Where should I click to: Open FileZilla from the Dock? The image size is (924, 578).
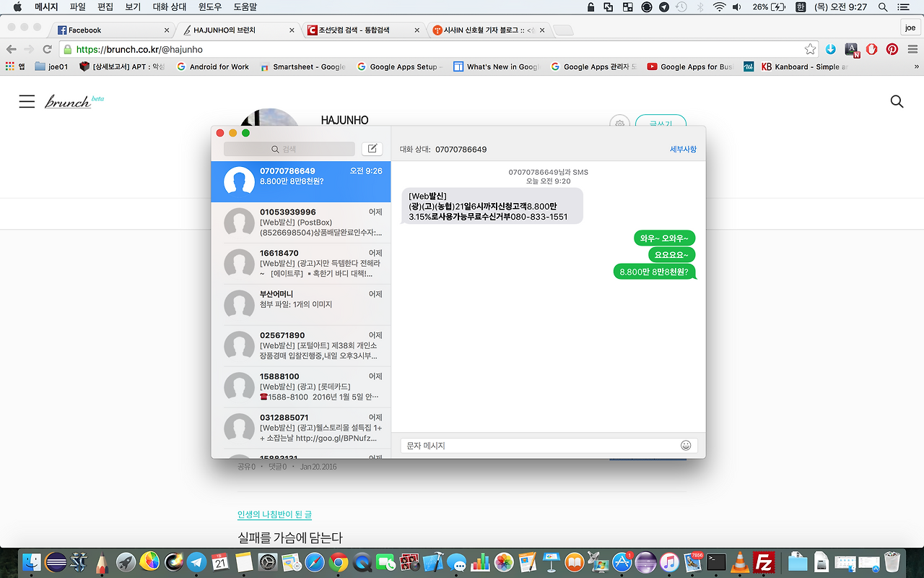tap(764, 562)
